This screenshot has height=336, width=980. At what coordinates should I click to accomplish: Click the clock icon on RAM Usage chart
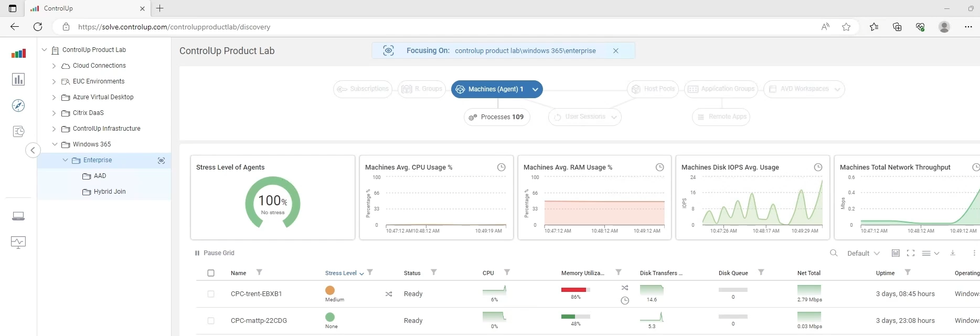(660, 167)
